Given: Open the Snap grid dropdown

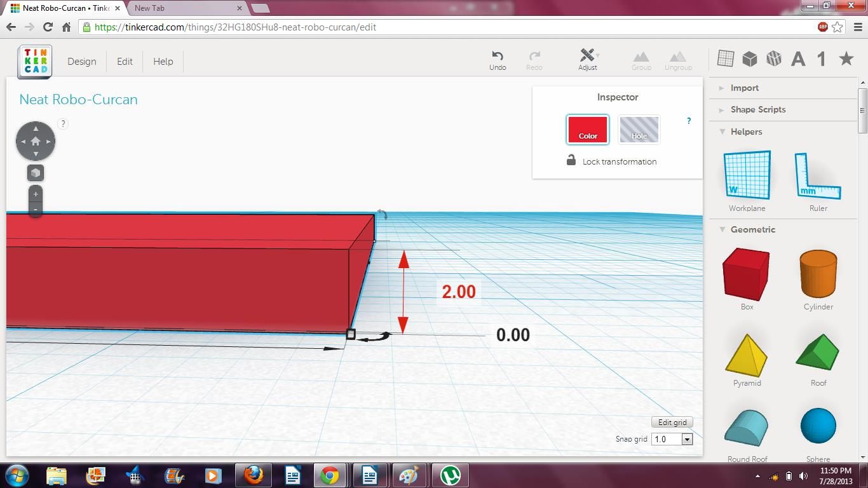Looking at the screenshot, I should (x=687, y=438).
